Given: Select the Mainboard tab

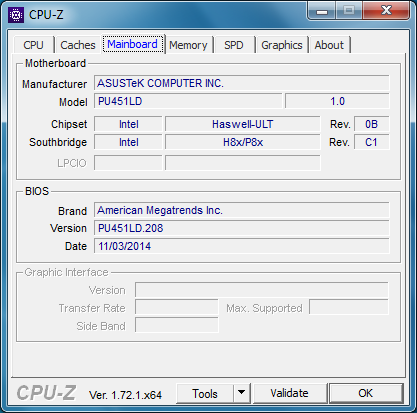Looking at the screenshot, I should point(132,44).
